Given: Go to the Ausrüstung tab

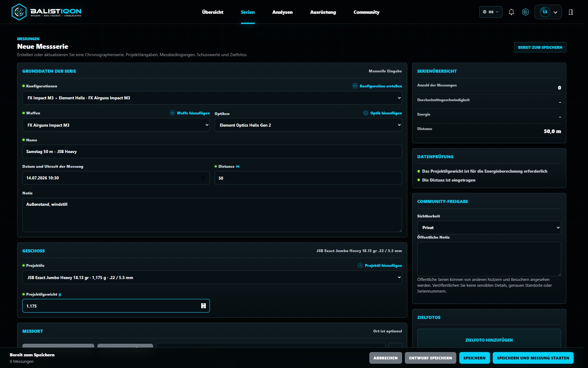Looking at the screenshot, I should pos(323,12).
